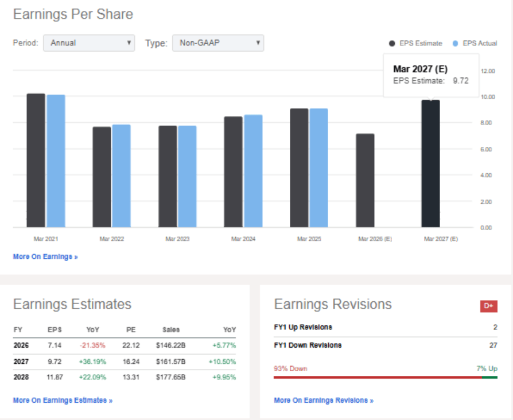Open the More On Earnings link
513x420 pixels.
45,257
